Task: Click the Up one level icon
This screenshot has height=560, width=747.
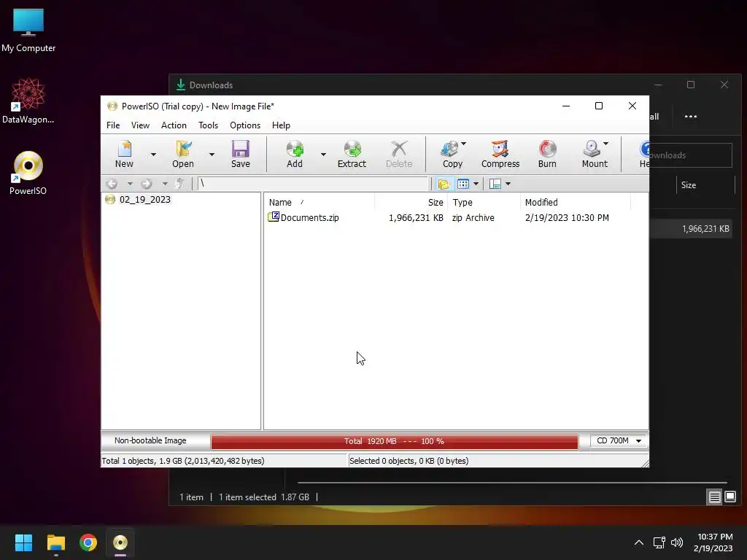Action: [x=179, y=184]
